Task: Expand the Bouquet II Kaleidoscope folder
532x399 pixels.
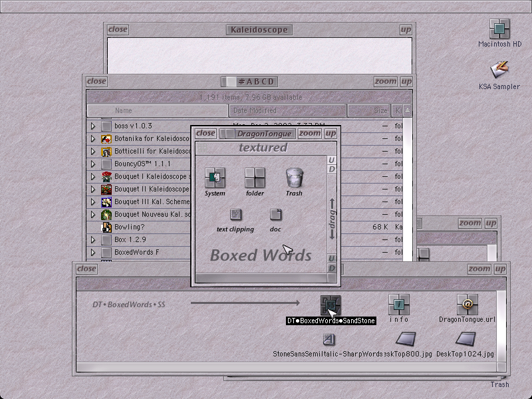Action: click(93, 190)
